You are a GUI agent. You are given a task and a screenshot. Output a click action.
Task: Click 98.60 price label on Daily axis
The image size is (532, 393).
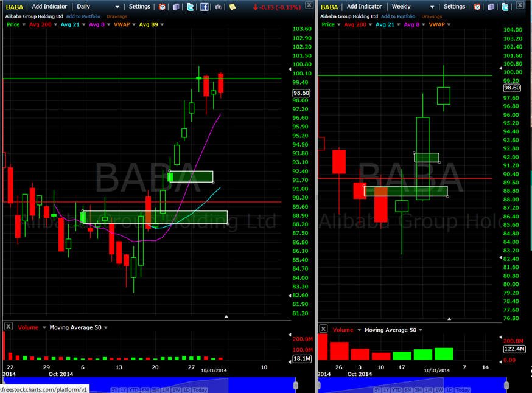click(301, 92)
